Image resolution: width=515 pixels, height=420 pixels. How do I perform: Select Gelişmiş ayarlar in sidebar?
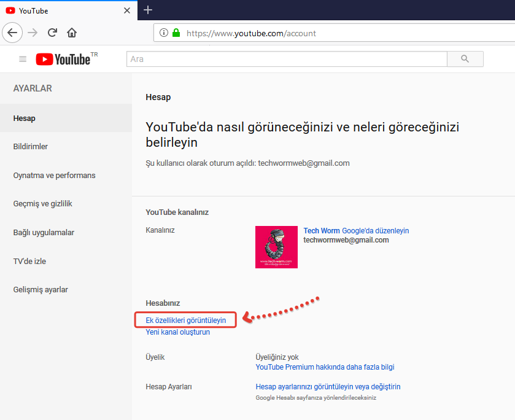click(41, 290)
